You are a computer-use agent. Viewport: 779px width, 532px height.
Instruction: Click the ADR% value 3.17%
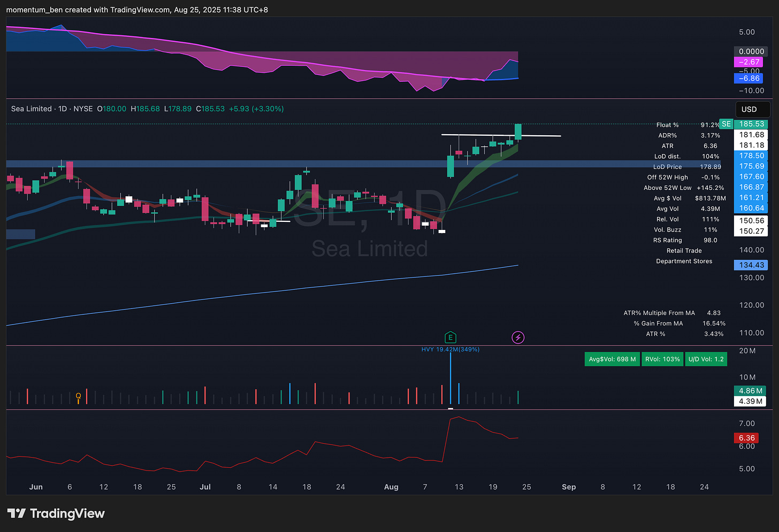point(711,135)
